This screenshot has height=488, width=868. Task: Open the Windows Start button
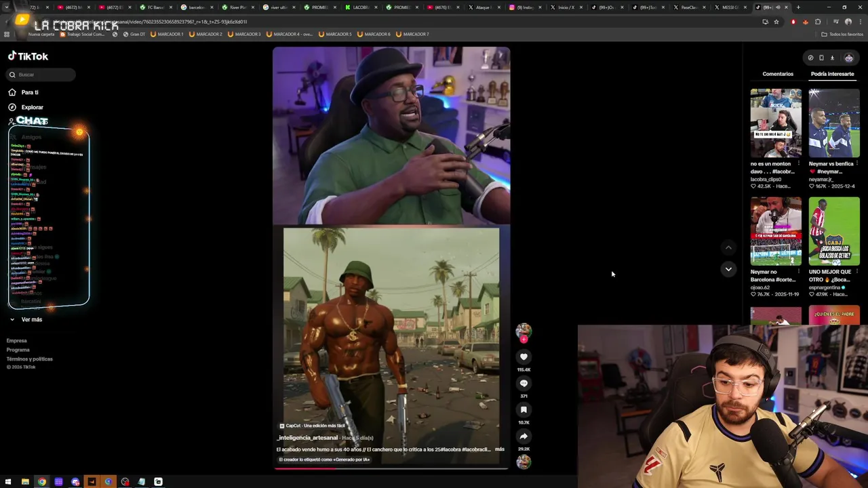pos(8,482)
